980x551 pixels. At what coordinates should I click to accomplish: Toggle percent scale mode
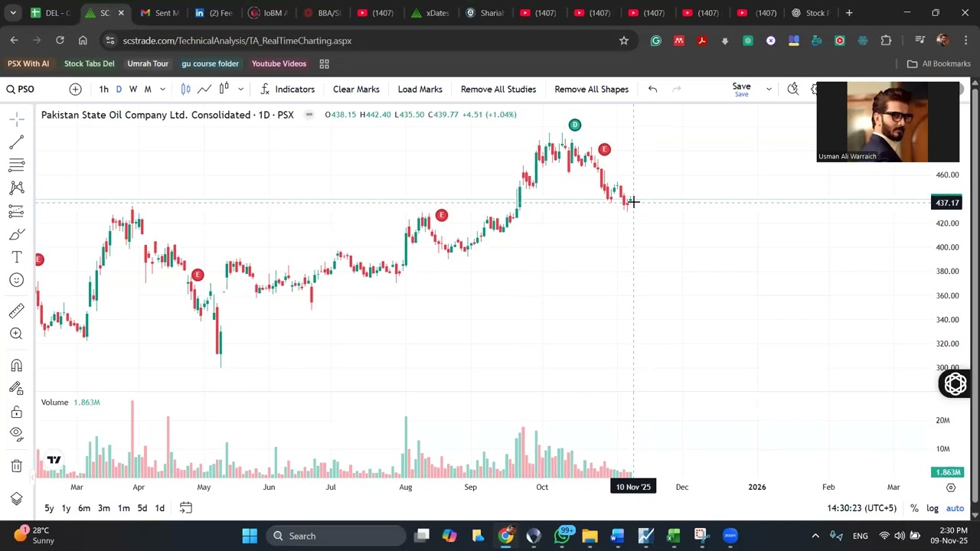point(914,508)
